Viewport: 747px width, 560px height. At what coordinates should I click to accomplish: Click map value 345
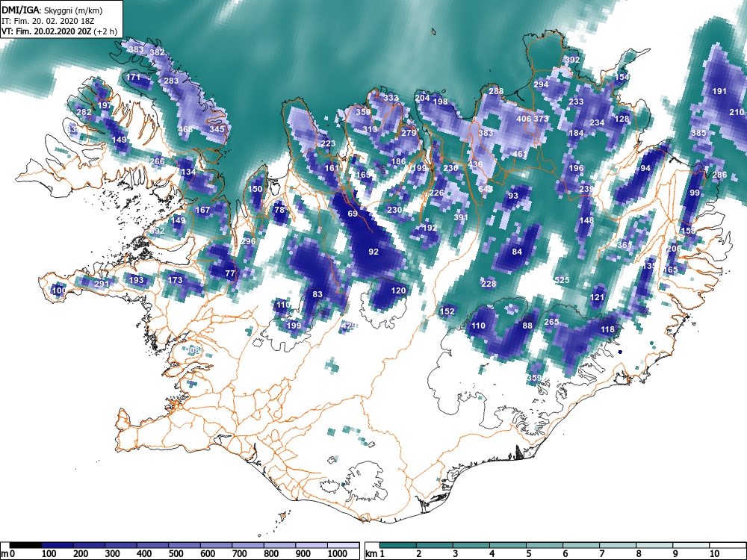coord(217,129)
